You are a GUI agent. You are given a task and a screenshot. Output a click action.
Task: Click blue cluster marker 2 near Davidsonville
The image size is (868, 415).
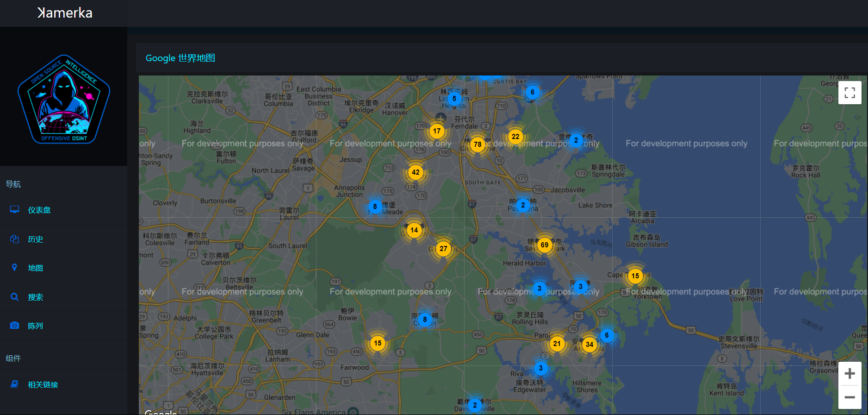[475, 405]
